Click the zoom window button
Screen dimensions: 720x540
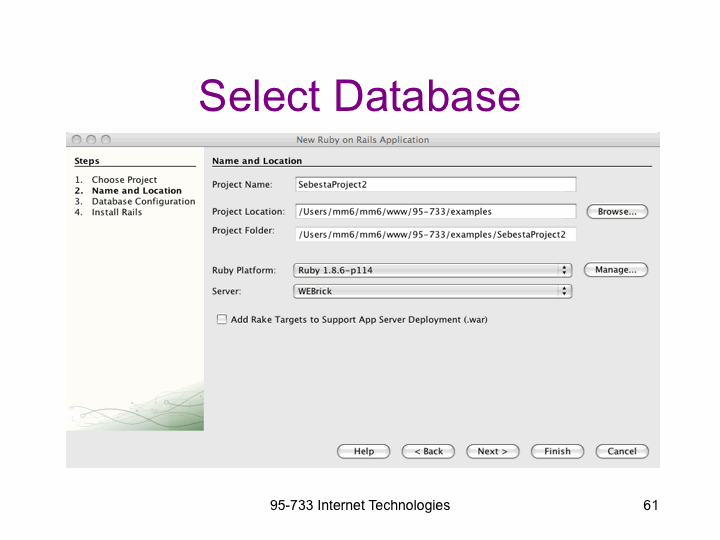106,140
